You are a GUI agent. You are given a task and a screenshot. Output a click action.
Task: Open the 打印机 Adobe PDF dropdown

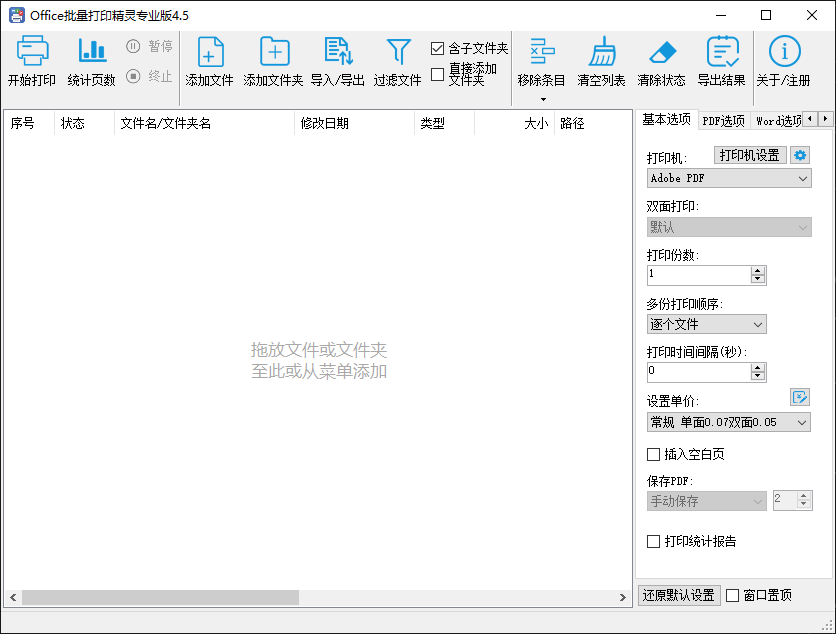click(x=728, y=178)
